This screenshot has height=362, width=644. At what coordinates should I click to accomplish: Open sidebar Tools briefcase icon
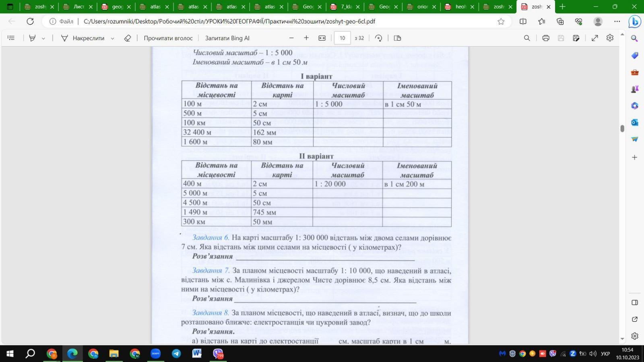(x=635, y=72)
